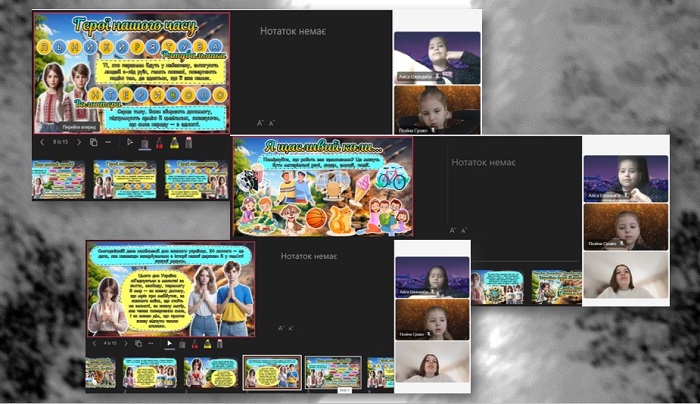The height and width of the screenshot is (404, 700).
Task: Toggle the eraser in the 4-of-15 toolbar
Action: click(220, 344)
